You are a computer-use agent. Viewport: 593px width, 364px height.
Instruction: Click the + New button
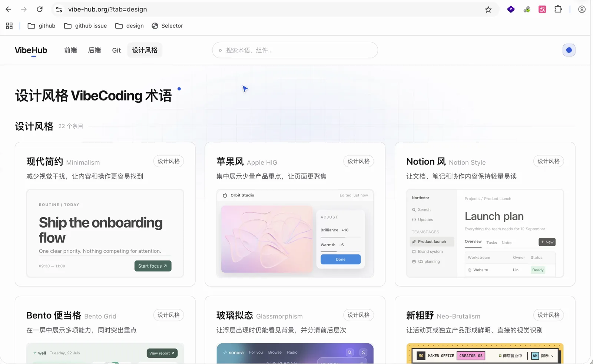click(547, 242)
